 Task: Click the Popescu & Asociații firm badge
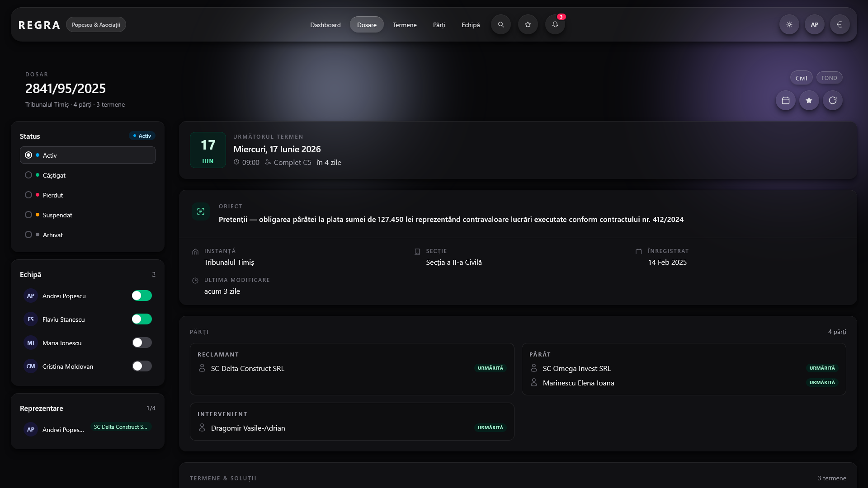coord(96,24)
